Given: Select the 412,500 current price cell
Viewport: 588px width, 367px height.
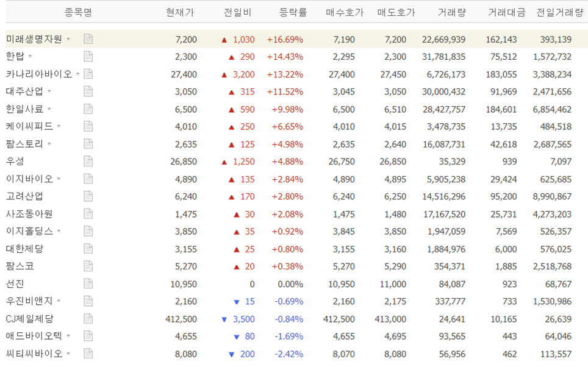Looking at the screenshot, I should pos(181,319).
